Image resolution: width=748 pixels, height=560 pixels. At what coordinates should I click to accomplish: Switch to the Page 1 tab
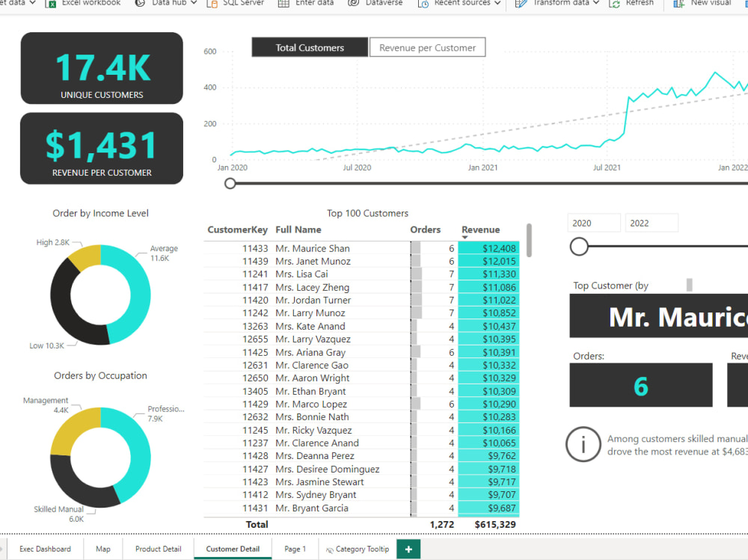click(x=295, y=549)
